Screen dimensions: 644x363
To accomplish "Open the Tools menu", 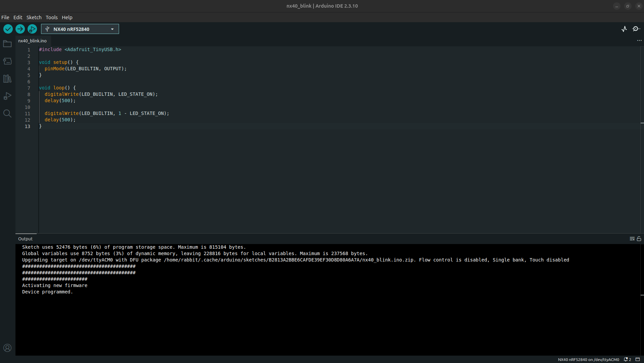I will (x=52, y=17).
